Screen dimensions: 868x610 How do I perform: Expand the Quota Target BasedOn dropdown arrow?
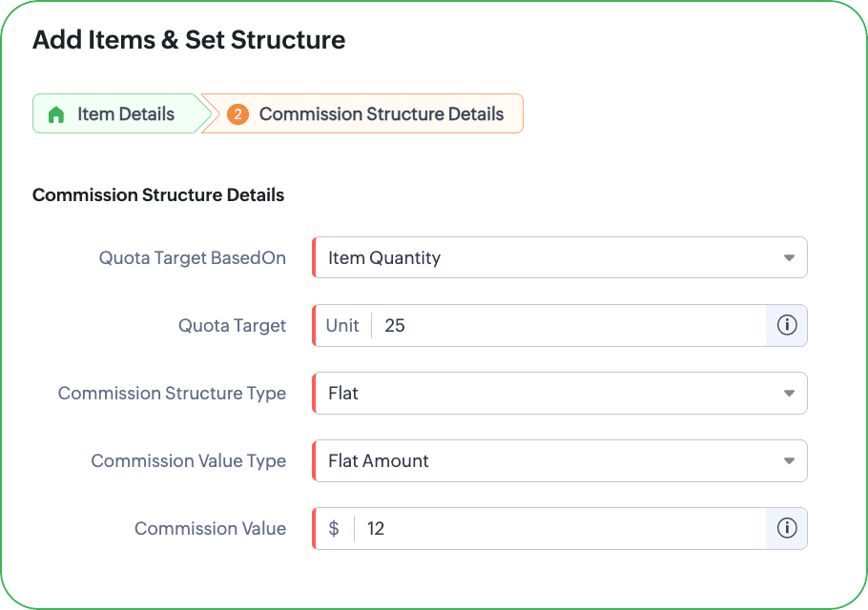coord(789,257)
